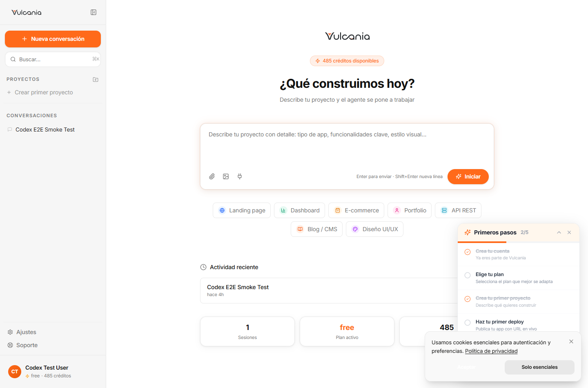Click the Sesiones stat card
Viewport: 588px width, 388px height.
coord(247,331)
